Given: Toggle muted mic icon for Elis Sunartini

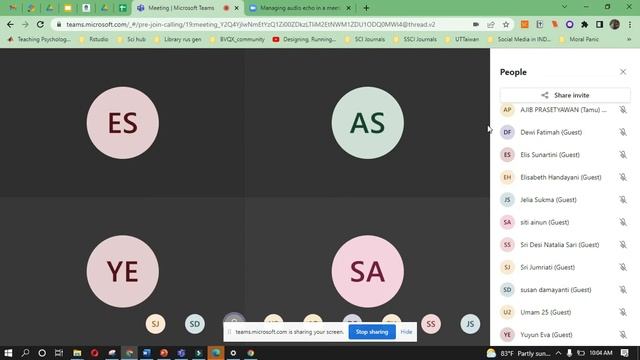Looking at the screenshot, I should point(623,155).
